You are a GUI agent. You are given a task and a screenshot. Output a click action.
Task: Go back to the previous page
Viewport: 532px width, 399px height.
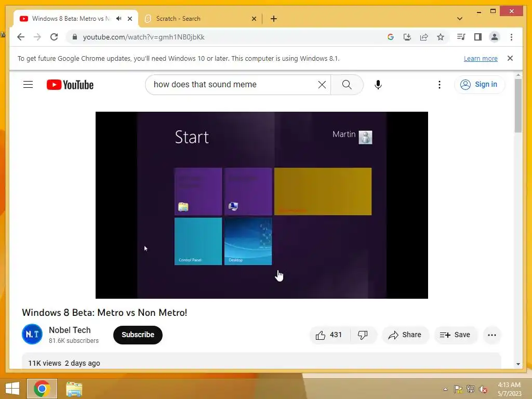coord(21,37)
